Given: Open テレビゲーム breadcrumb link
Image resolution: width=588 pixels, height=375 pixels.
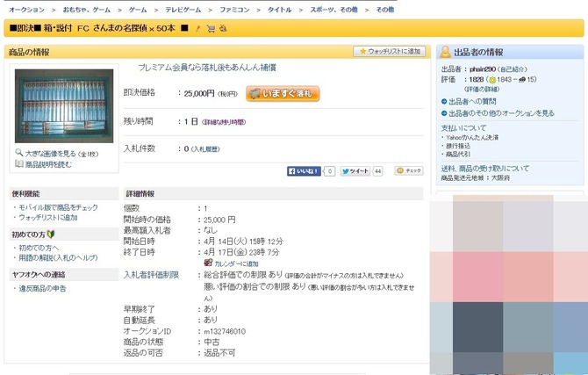Looking at the screenshot, I should (183, 10).
